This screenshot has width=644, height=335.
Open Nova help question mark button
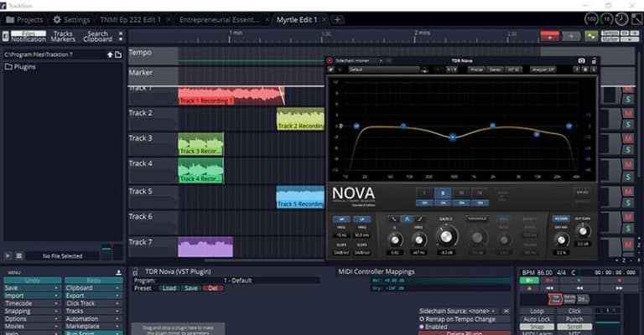point(576,70)
